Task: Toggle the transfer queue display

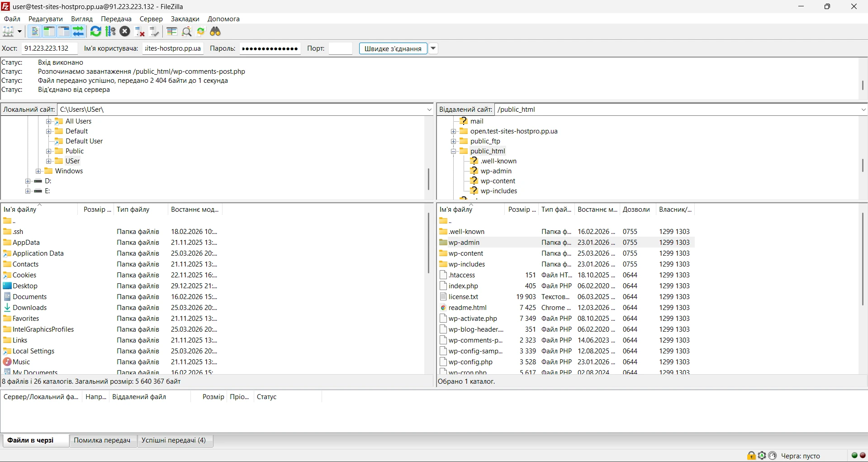Action: [78, 31]
